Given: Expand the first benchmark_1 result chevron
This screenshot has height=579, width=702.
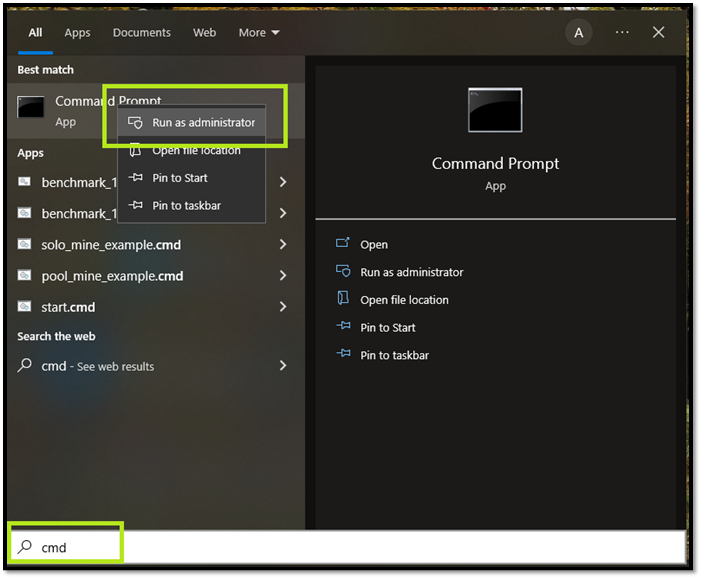Looking at the screenshot, I should click(x=283, y=182).
